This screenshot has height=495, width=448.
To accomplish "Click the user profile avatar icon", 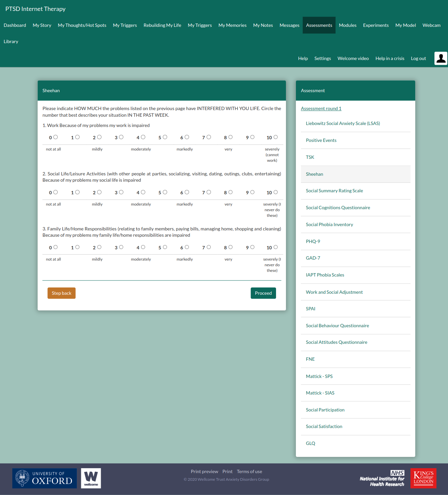I will point(441,58).
